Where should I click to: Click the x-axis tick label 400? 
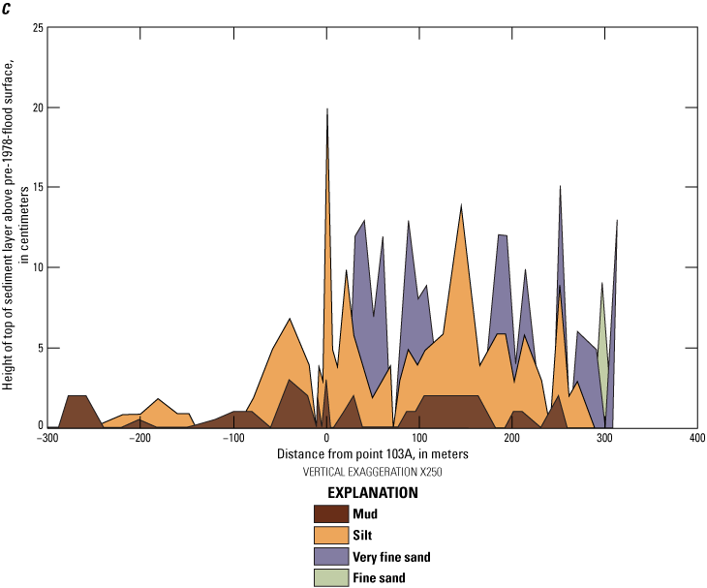697,438
